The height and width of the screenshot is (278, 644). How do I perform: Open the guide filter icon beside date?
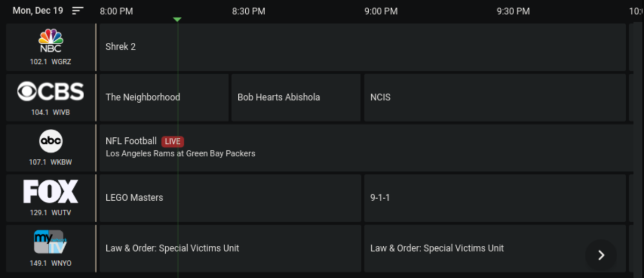[78, 11]
